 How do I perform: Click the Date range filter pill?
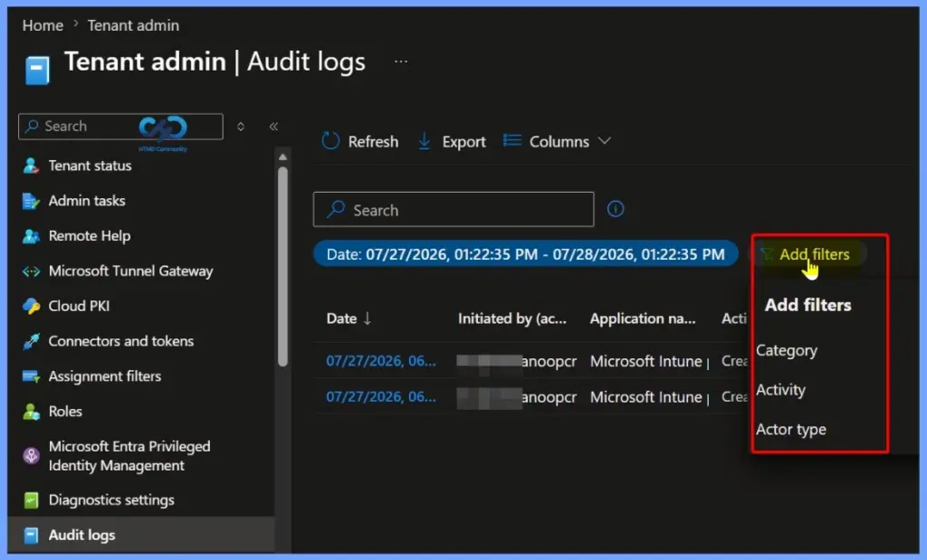tap(526, 254)
